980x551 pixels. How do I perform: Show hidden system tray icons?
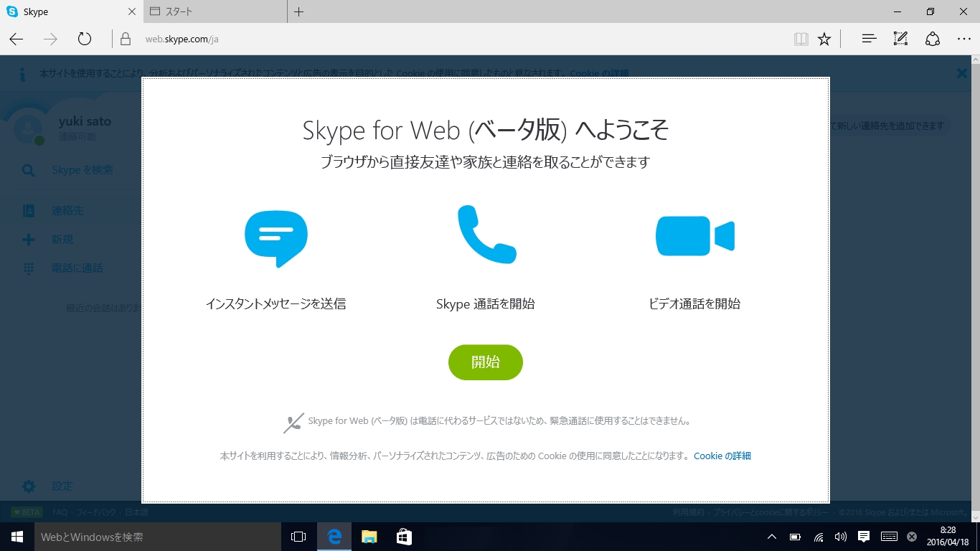point(772,537)
